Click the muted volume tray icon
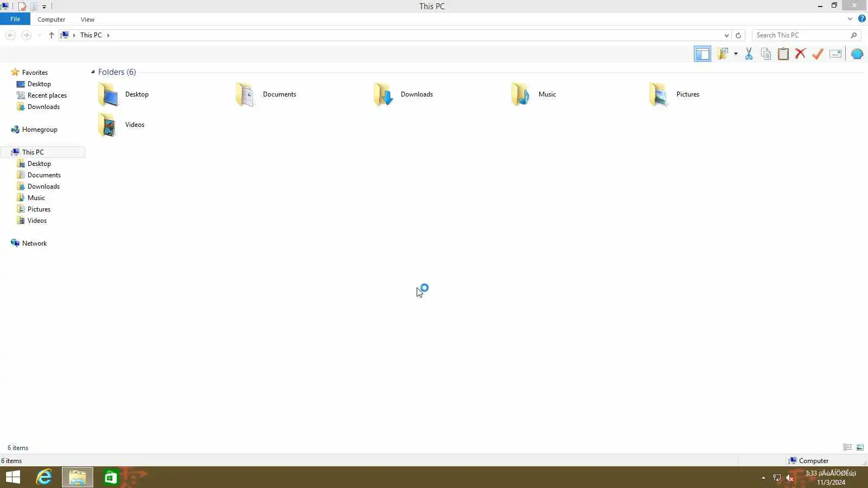This screenshot has width=868, height=488. (790, 478)
